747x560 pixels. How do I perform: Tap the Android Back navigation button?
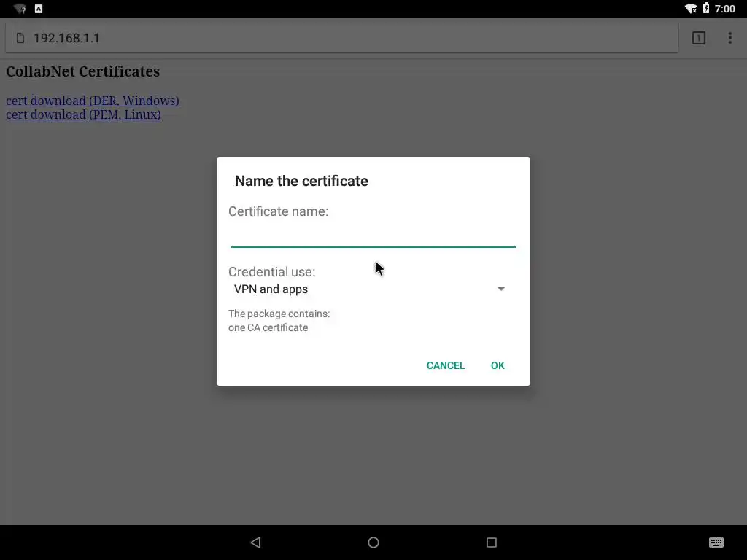point(256,542)
